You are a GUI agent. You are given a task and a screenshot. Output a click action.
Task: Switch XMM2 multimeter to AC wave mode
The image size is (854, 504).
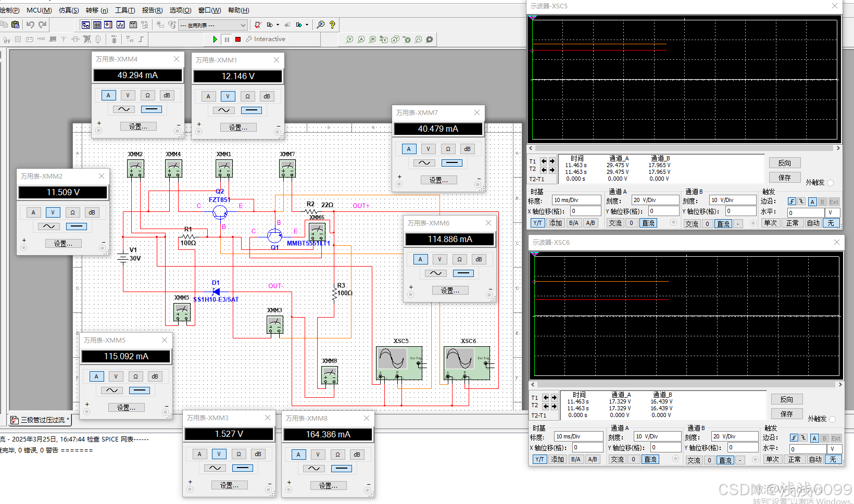click(x=48, y=226)
